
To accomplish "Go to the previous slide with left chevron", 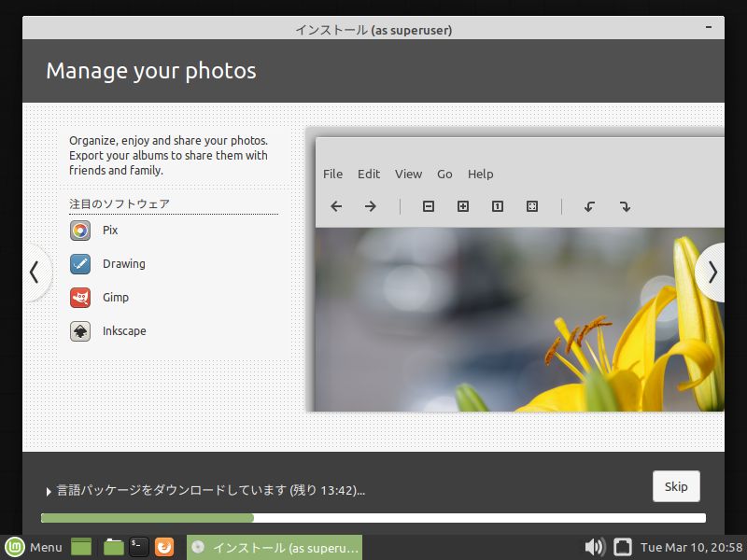I will point(35,273).
